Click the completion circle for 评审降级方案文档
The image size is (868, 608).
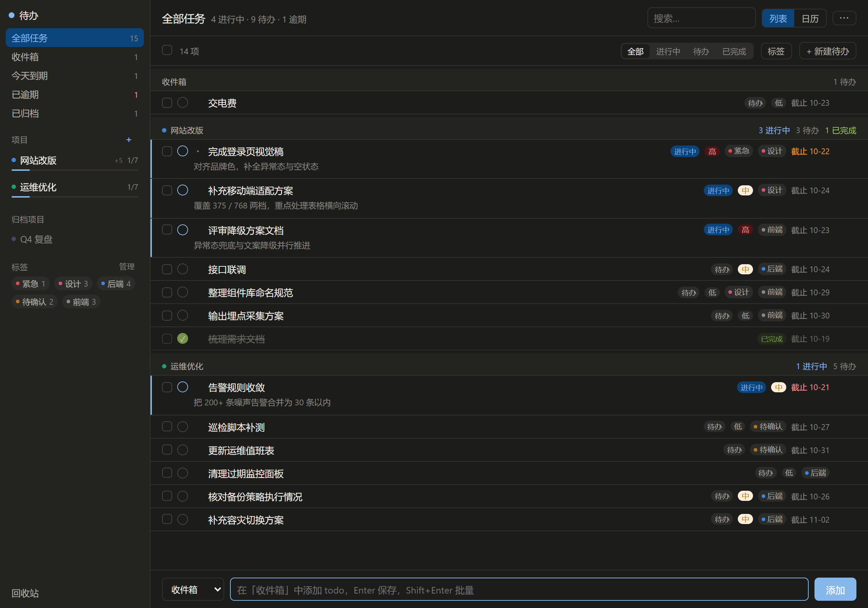pyautogui.click(x=183, y=230)
